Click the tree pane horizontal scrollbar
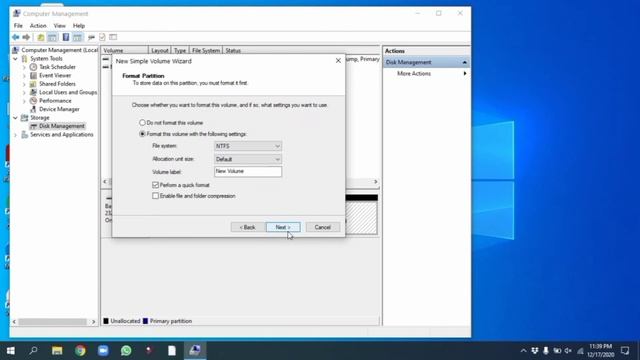Image resolution: width=640 pixels, height=360 pixels. (53, 322)
